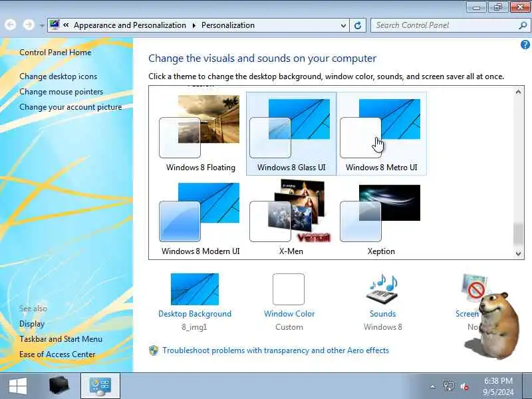This screenshot has width=532, height=399.
Task: Open the Window Color swatch
Action: pos(289,289)
